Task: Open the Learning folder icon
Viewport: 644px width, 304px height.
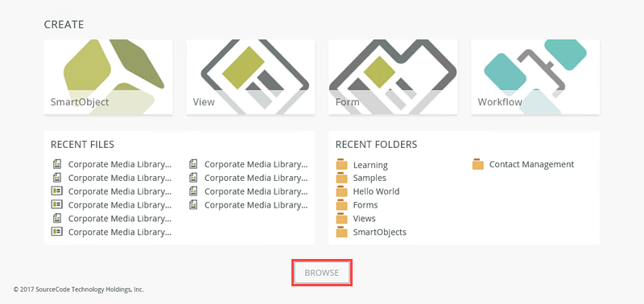Action: pyautogui.click(x=341, y=165)
